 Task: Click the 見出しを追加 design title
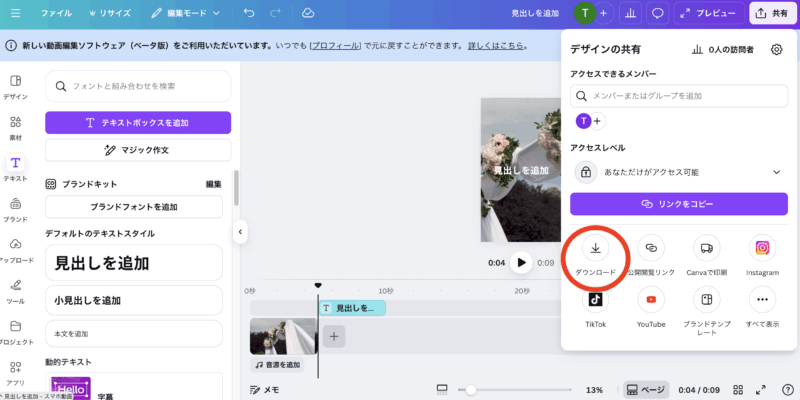pos(535,13)
